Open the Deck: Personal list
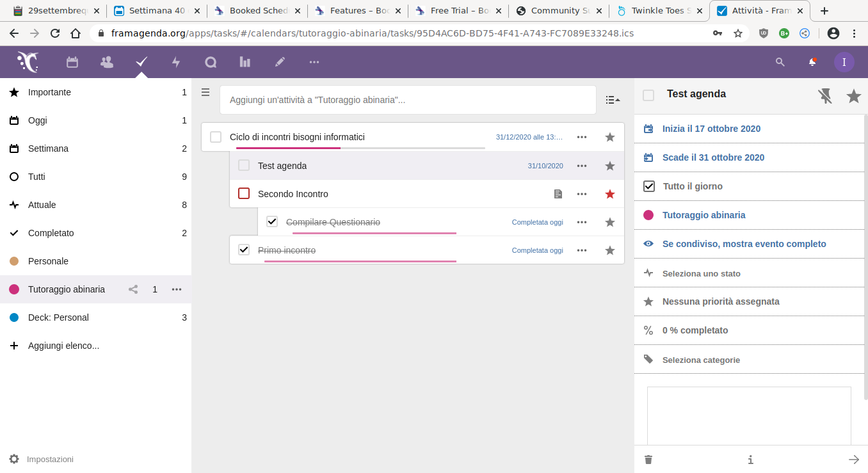868x473 pixels. pos(96,317)
